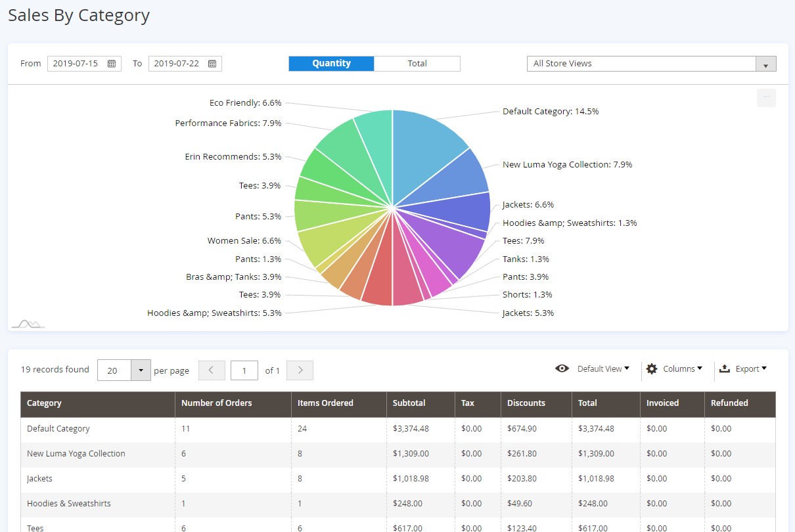Click the Export upload icon
The width and height of the screenshot is (795, 532).
pyautogui.click(x=725, y=369)
